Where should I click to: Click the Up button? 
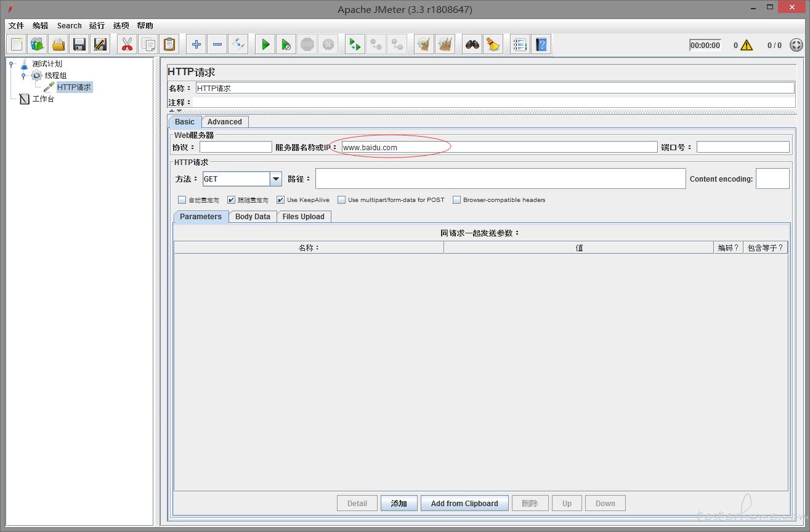tap(567, 503)
